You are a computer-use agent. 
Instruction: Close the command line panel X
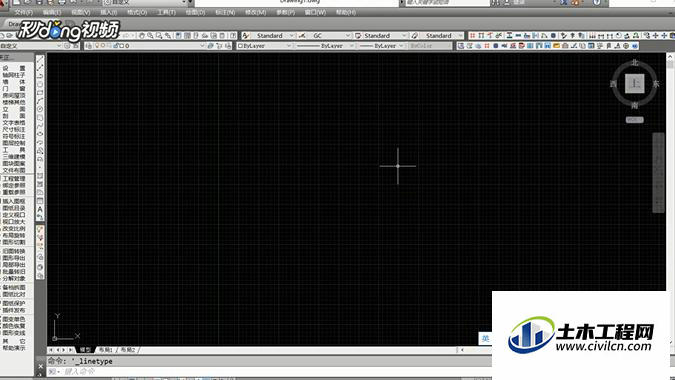(40, 366)
